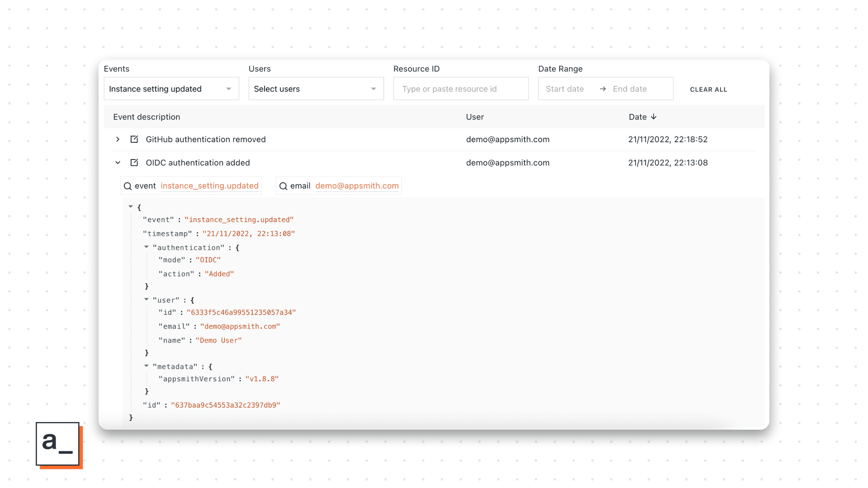Collapse the OIDC authentication added row
868x488 pixels.
point(118,163)
